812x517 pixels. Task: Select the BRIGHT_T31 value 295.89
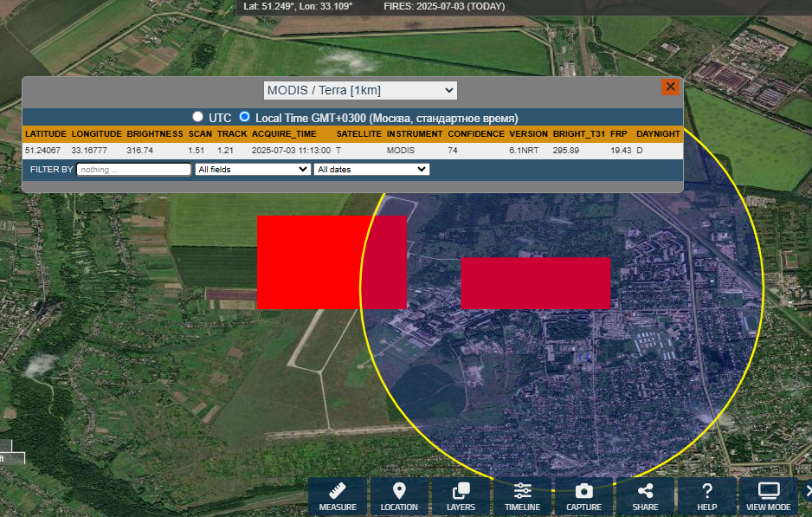tap(565, 150)
